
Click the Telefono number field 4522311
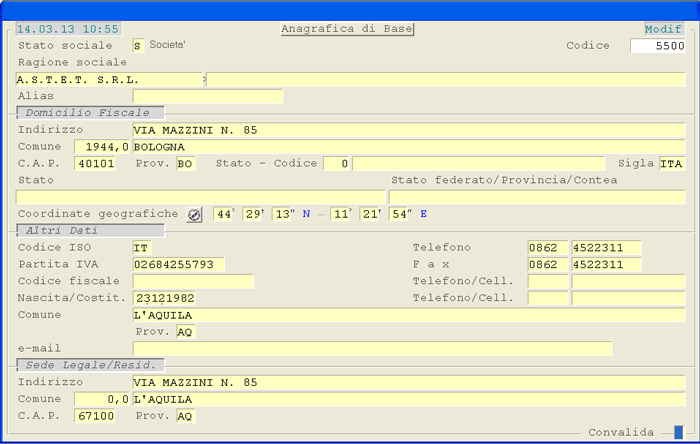[606, 248]
